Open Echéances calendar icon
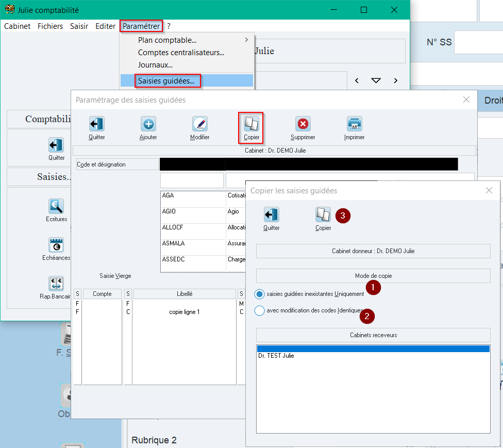Image resolution: width=503 pixels, height=448 pixels. (x=56, y=245)
